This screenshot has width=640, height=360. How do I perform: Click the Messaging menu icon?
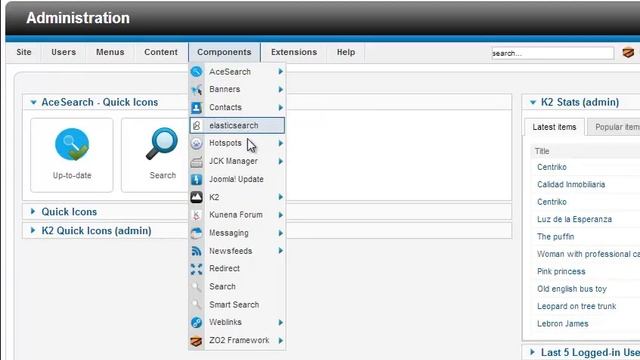click(196, 233)
